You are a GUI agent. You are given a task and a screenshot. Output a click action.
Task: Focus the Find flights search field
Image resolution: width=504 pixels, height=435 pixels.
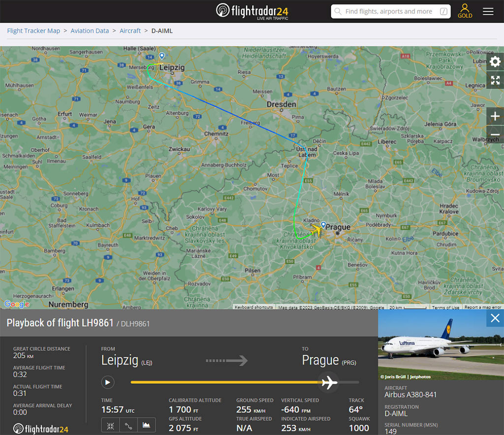pos(389,11)
